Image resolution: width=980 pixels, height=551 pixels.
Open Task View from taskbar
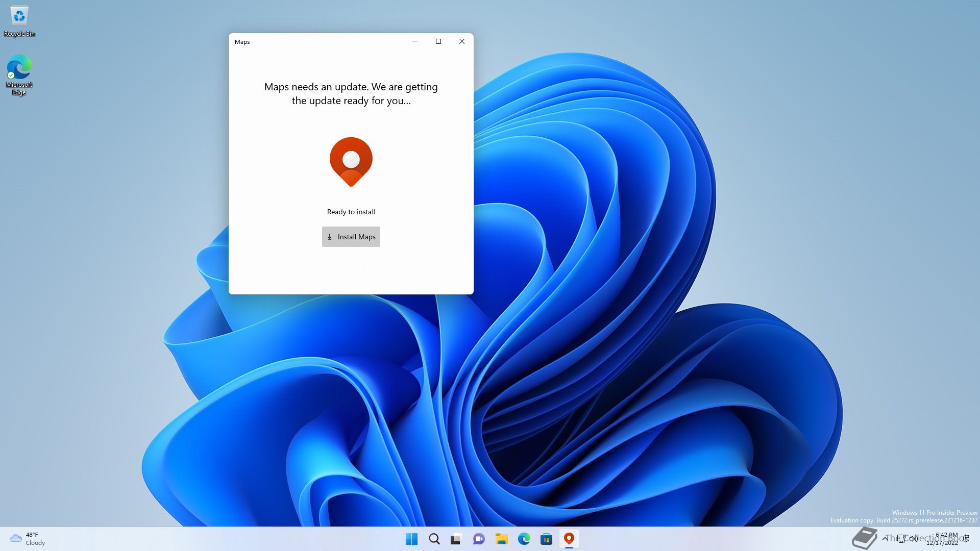(456, 539)
